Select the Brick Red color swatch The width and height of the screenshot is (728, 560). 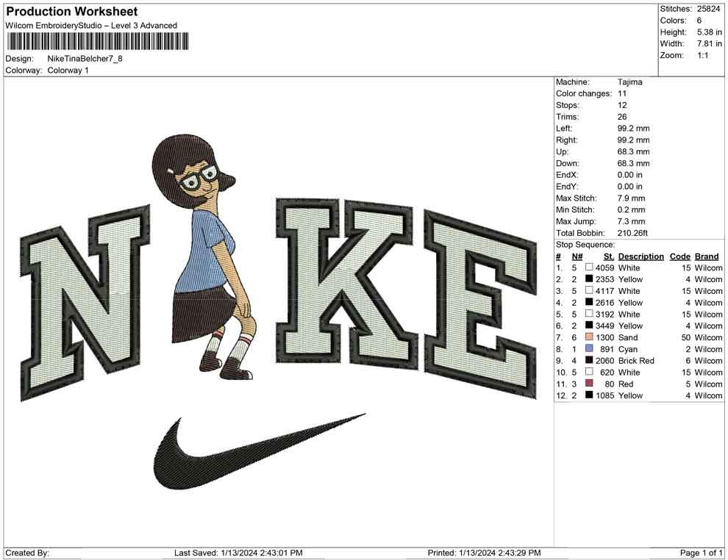click(589, 360)
